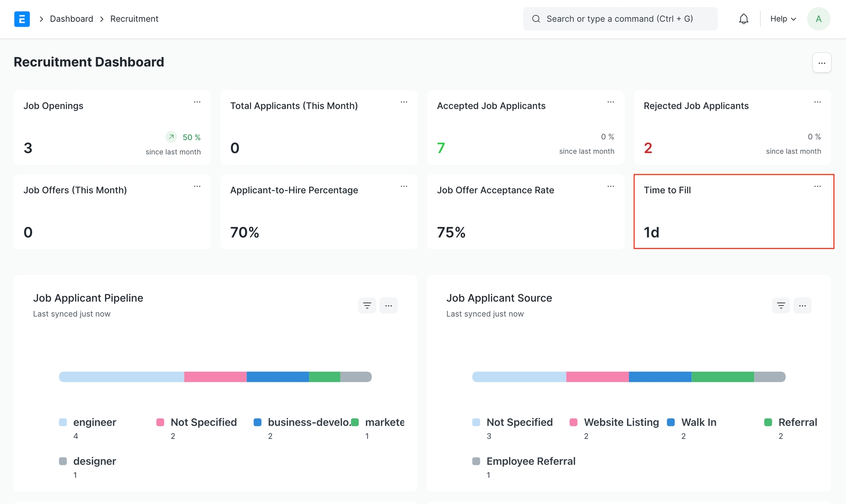
Task: Click the blue app logo icon
Action: [22, 19]
